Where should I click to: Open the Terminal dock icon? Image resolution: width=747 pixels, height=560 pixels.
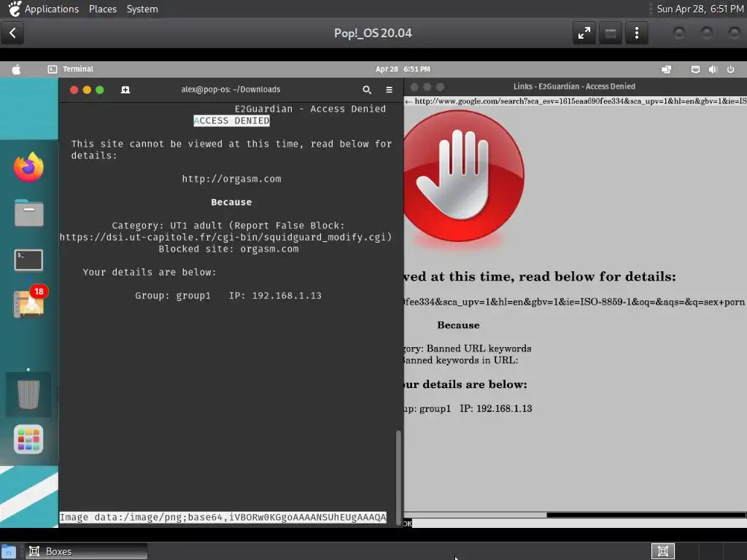(x=28, y=260)
